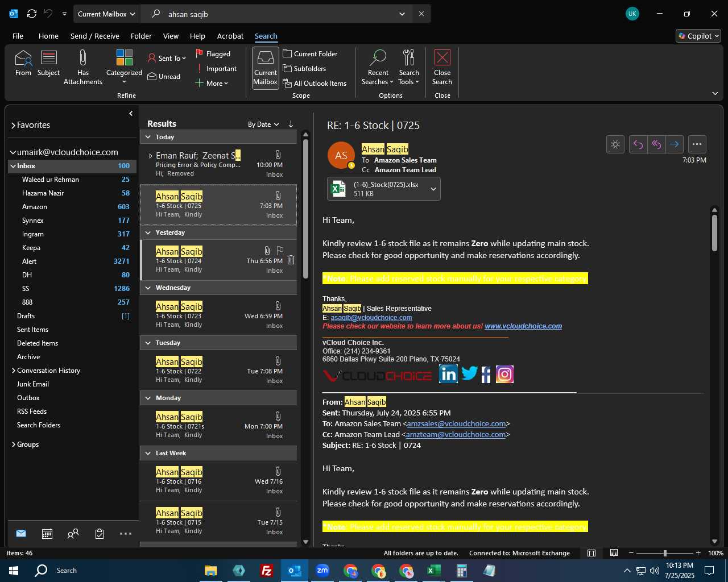Toggle the Important filter
Screen dimensions: 728x582
(216, 69)
